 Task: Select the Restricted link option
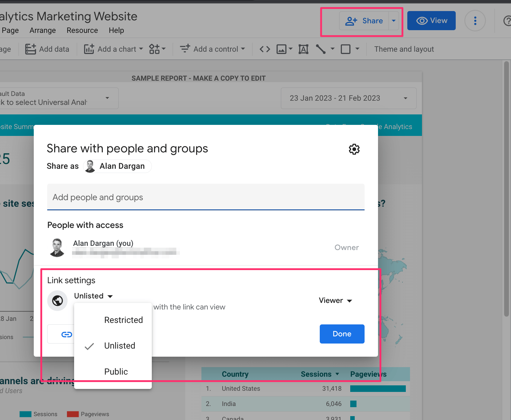[123, 320]
